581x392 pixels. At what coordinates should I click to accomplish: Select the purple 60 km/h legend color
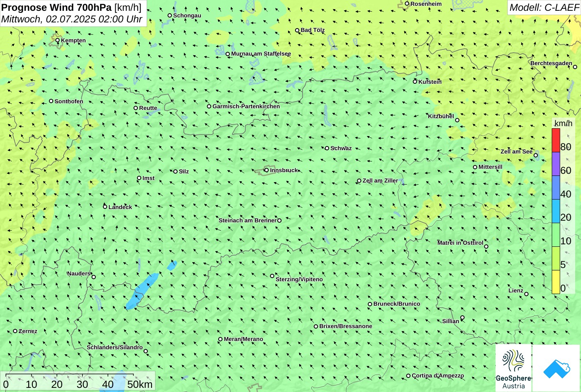coord(556,164)
